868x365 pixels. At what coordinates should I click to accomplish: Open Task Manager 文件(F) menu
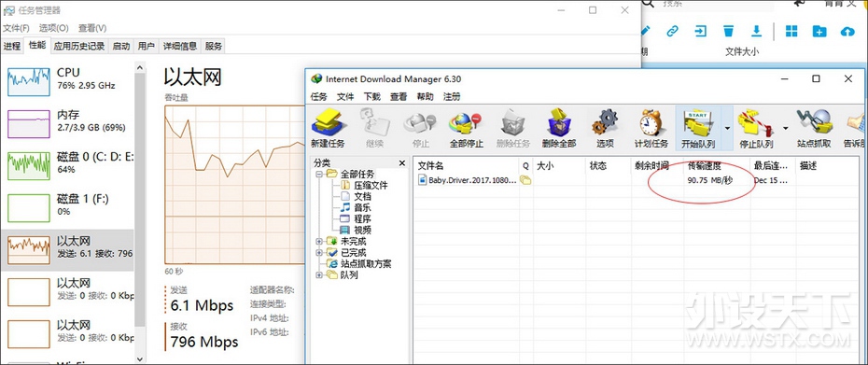click(x=16, y=28)
